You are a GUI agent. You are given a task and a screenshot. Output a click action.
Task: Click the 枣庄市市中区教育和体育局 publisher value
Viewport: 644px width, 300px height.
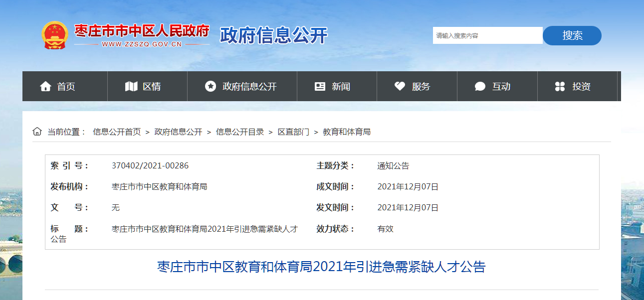(160, 187)
